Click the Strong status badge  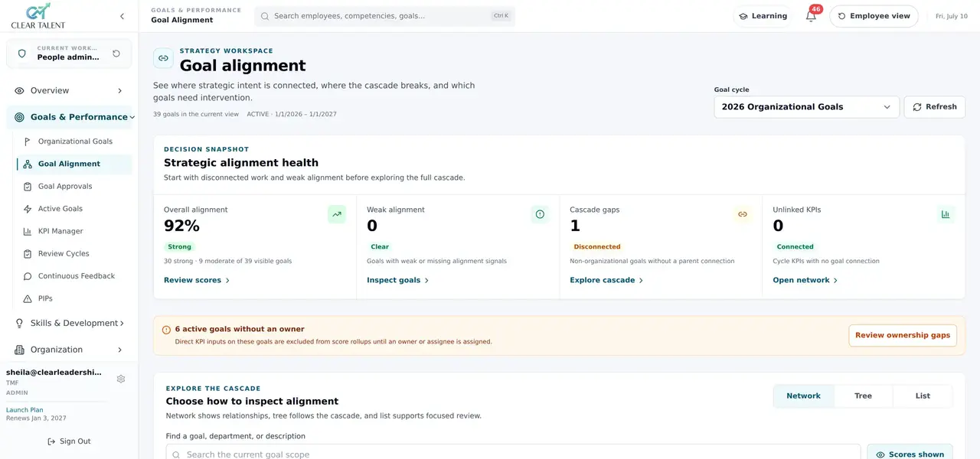pos(180,247)
